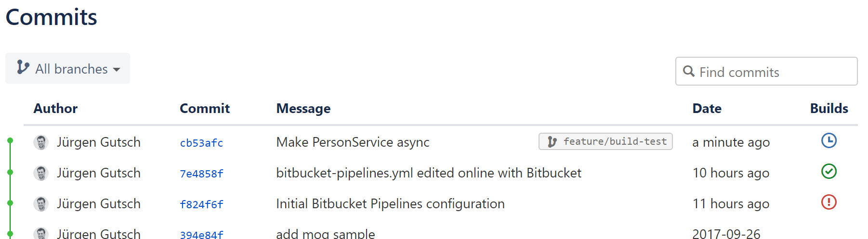Viewport: 868px width, 239px height.
Task: Click the red failed build icon
Action: tap(829, 202)
